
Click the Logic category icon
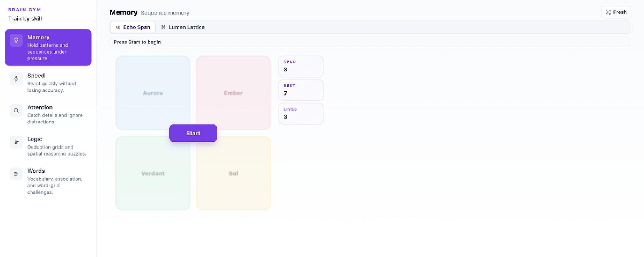pyautogui.click(x=16, y=142)
